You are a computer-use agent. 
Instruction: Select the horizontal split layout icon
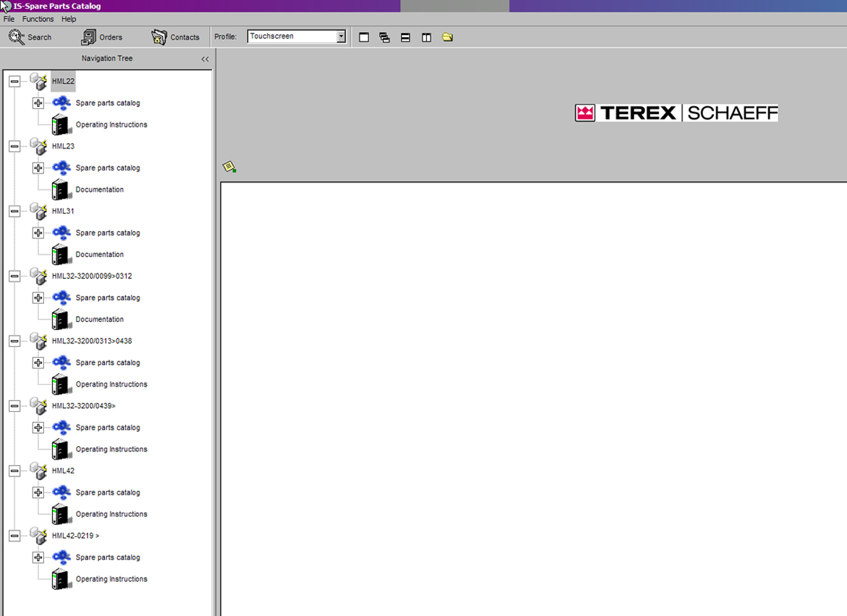[405, 37]
